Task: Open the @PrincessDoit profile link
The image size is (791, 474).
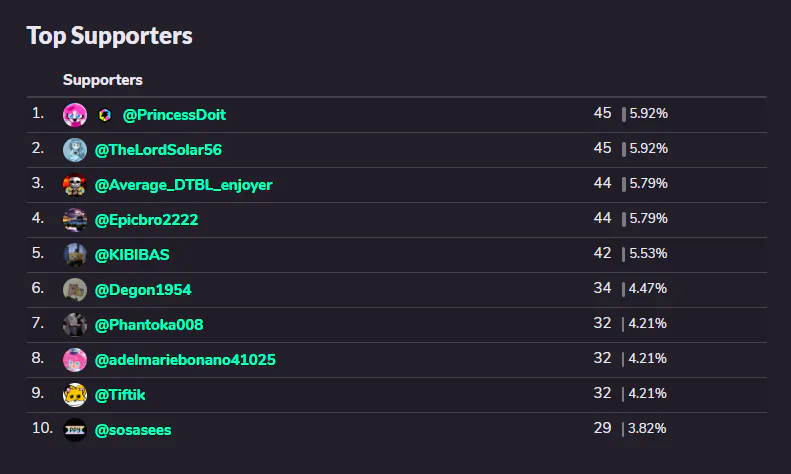Action: coord(174,115)
